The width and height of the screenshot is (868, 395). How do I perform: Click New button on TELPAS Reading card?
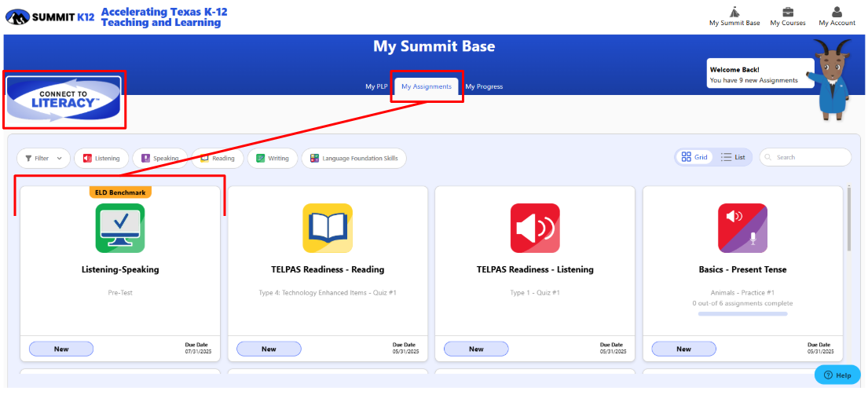click(x=269, y=349)
